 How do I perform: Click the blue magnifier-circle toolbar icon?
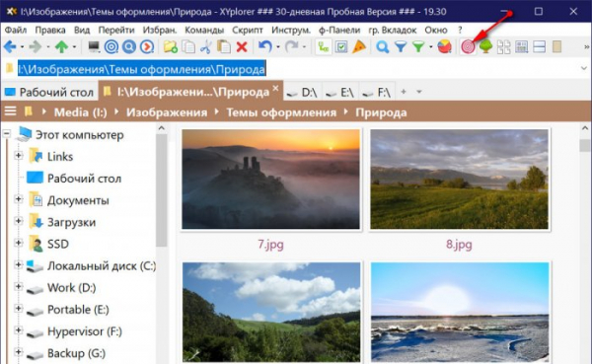click(129, 46)
